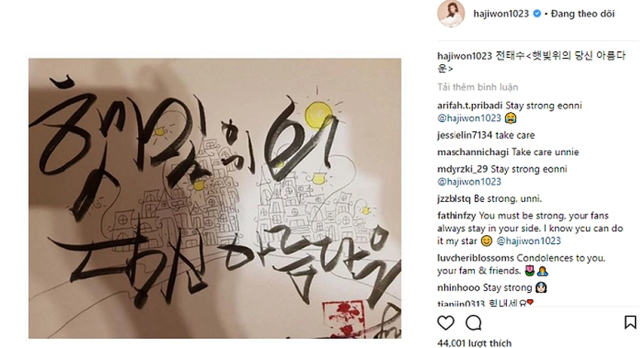Image resolution: width=644 pixels, height=348 pixels.
Task: Open nhinhooo's profile
Action: 459,288
